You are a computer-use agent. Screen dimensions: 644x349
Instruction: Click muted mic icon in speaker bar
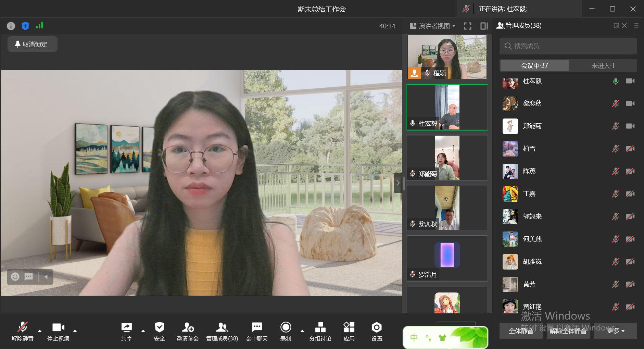coord(466,9)
